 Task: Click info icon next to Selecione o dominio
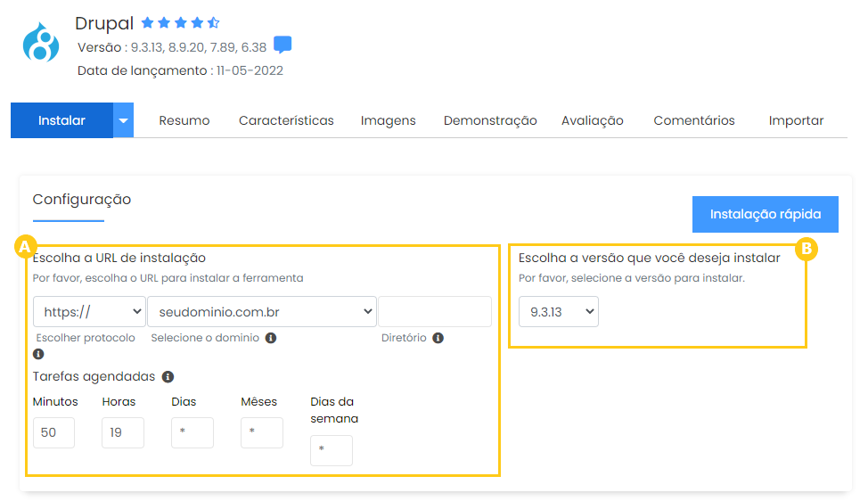271,338
